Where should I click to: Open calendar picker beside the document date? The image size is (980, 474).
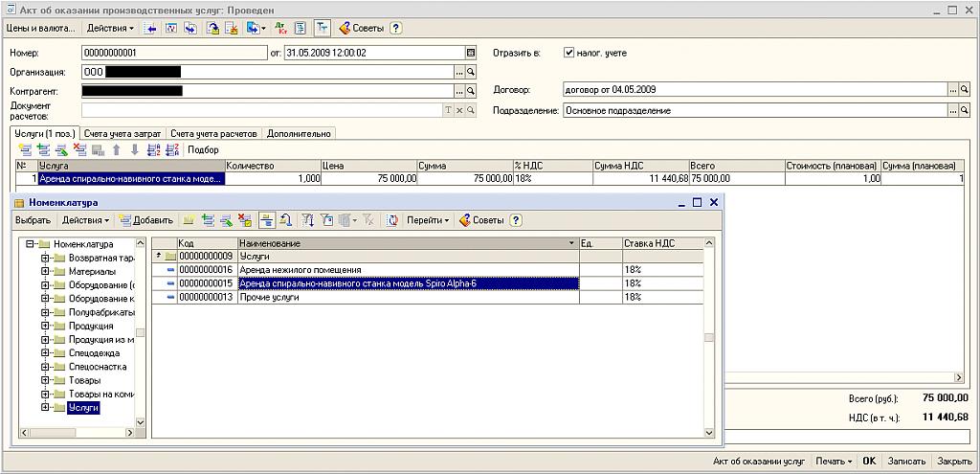[x=470, y=53]
